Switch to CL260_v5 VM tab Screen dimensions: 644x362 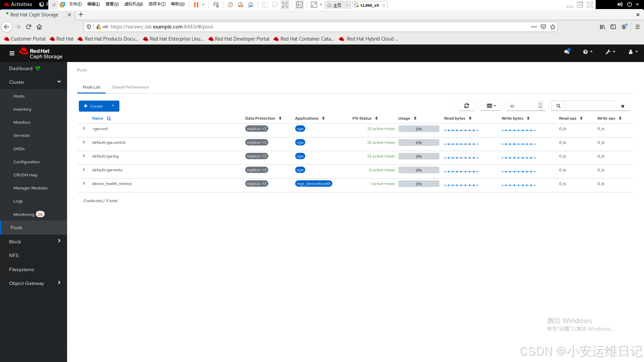[370, 5]
